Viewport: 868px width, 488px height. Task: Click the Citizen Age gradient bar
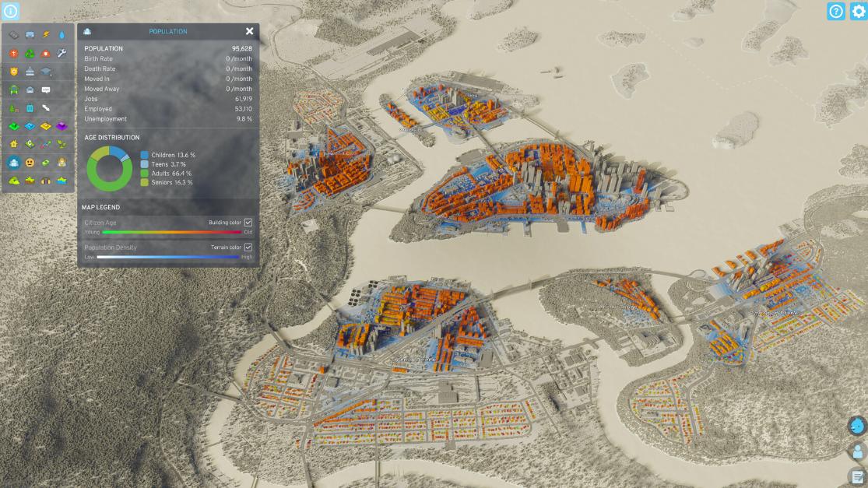[x=171, y=232]
